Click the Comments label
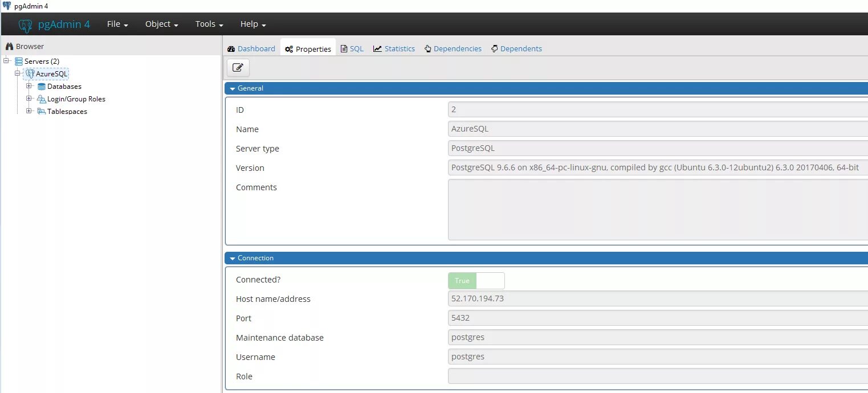868x393 pixels. pyautogui.click(x=256, y=187)
